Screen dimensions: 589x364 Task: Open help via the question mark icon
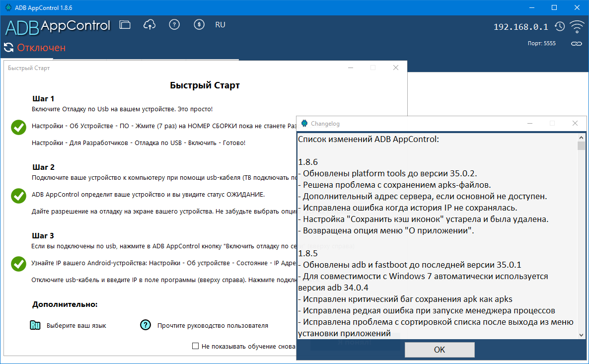point(174,25)
